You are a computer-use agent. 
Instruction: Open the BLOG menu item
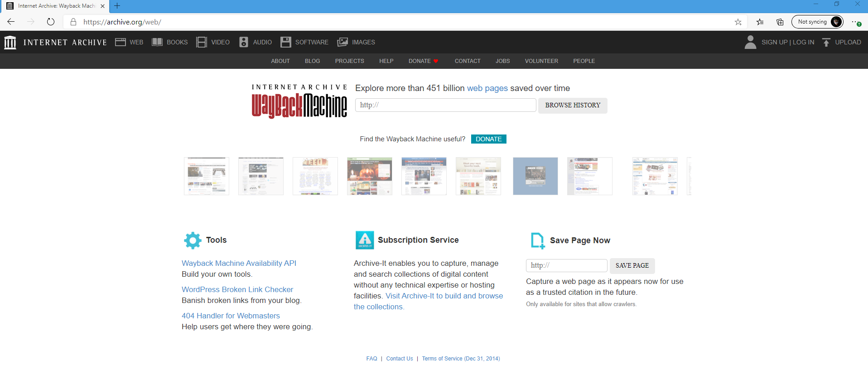point(313,61)
